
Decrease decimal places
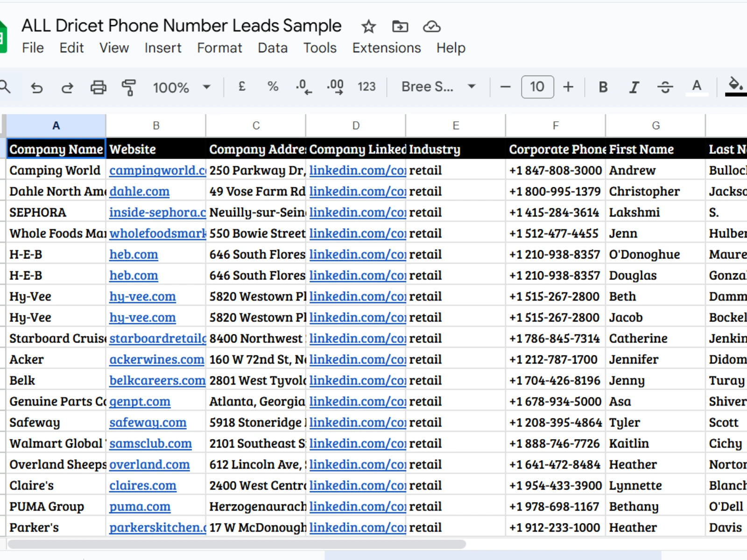coord(303,87)
